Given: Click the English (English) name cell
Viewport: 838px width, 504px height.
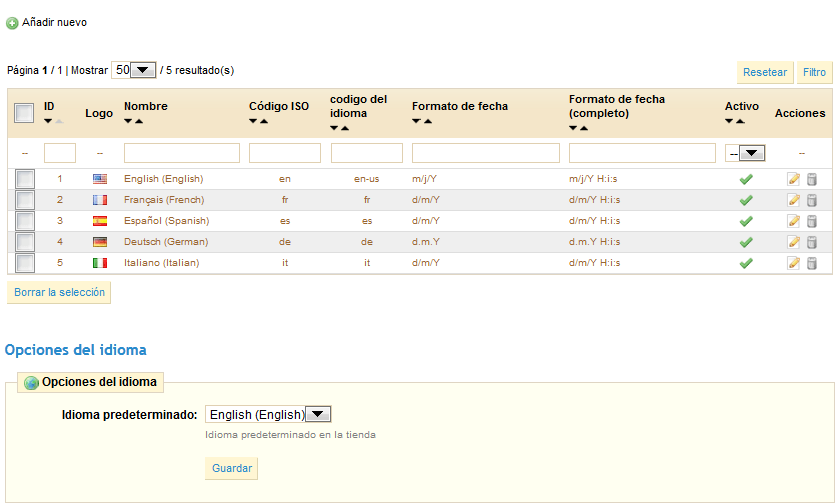Looking at the screenshot, I should point(164,179).
